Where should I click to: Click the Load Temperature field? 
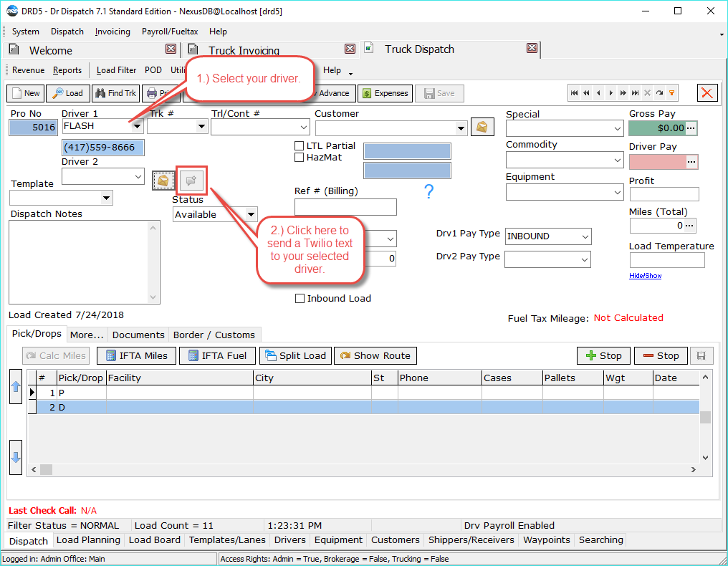pyautogui.click(x=667, y=260)
